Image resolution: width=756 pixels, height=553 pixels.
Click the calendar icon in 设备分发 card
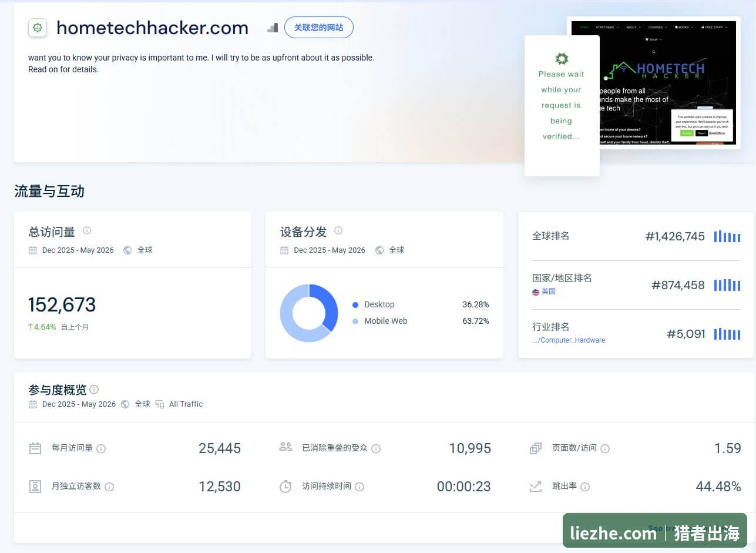coord(284,250)
